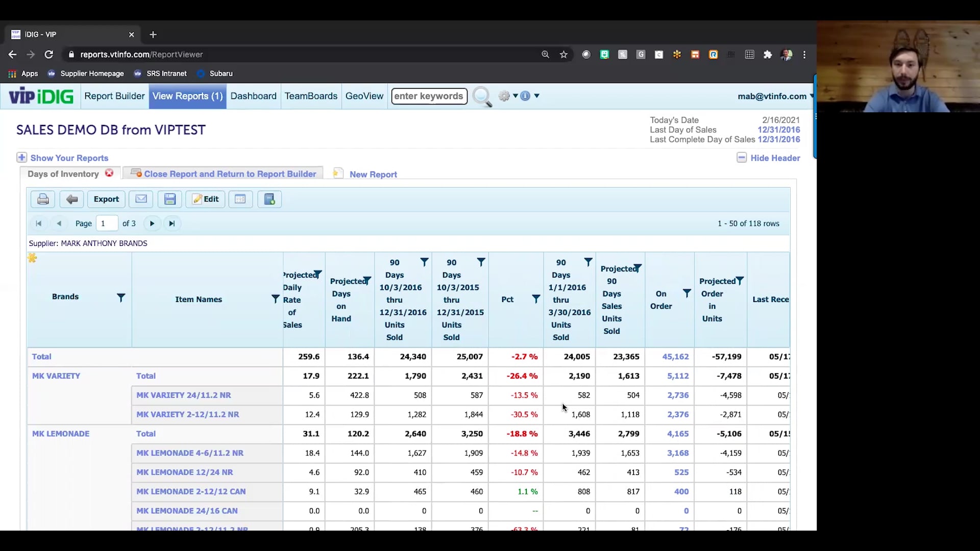The height and width of the screenshot is (551, 980).
Task: Click the Edit pencil icon on the toolbar
Action: pos(205,199)
